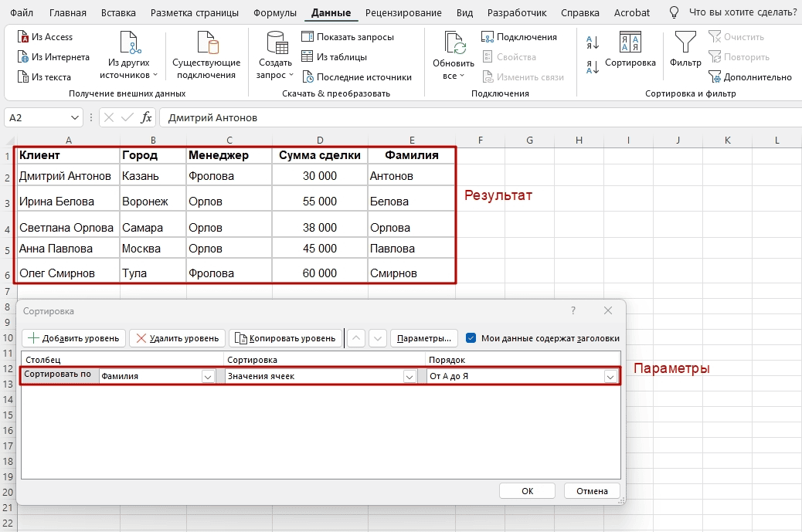
Task: Click the 'Из Access' import icon
Action: pos(23,37)
